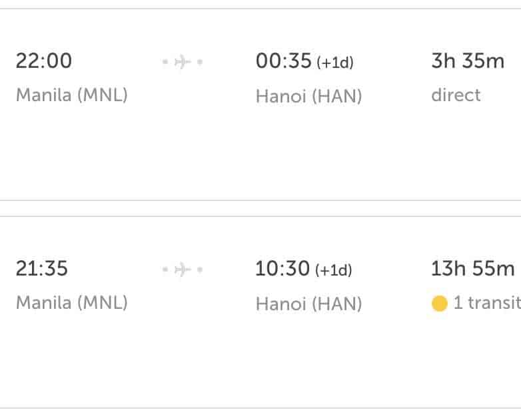Click the (+1d) marker beside 10:30
The image size is (521, 420).
click(x=334, y=271)
